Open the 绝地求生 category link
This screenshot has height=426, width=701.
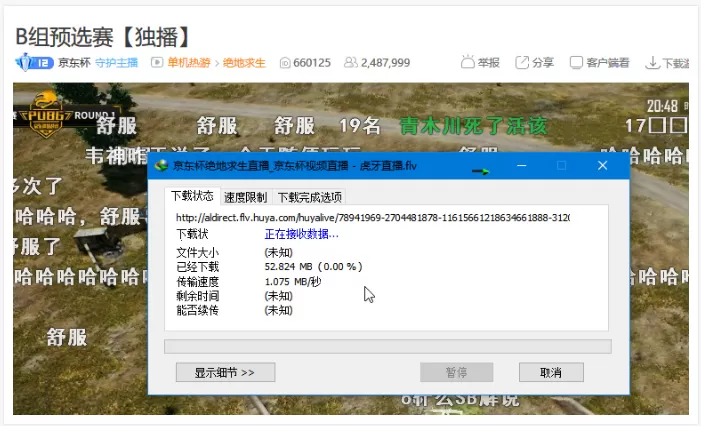(244, 63)
